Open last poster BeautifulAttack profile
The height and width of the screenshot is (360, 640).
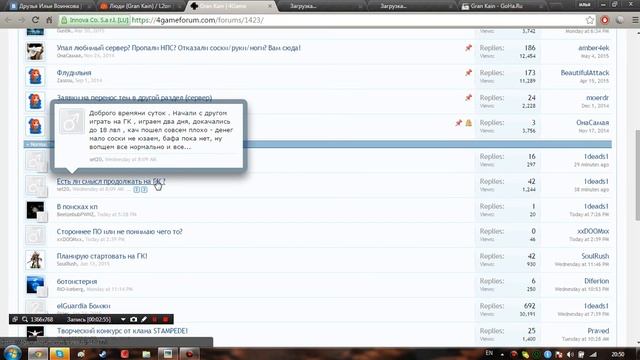[x=584, y=73]
